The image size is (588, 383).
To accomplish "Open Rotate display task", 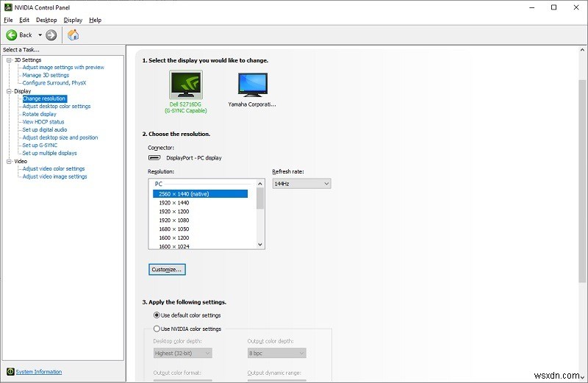I will (x=39, y=114).
